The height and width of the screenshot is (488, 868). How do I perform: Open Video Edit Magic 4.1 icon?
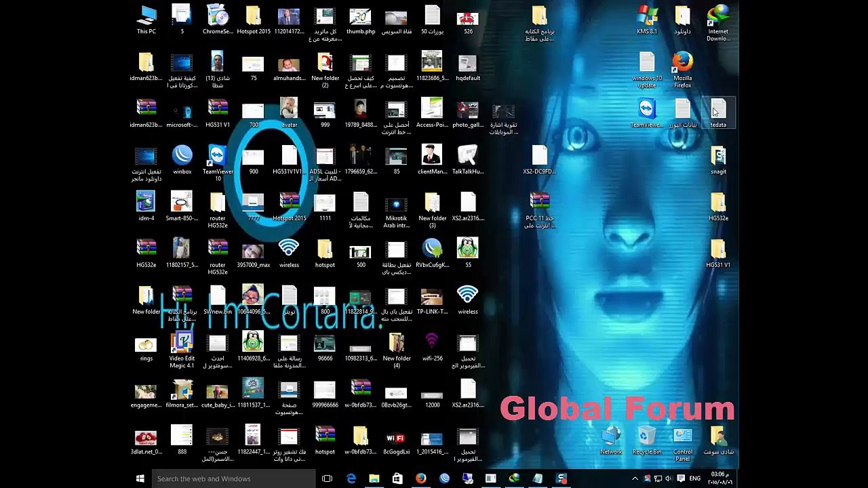(182, 350)
